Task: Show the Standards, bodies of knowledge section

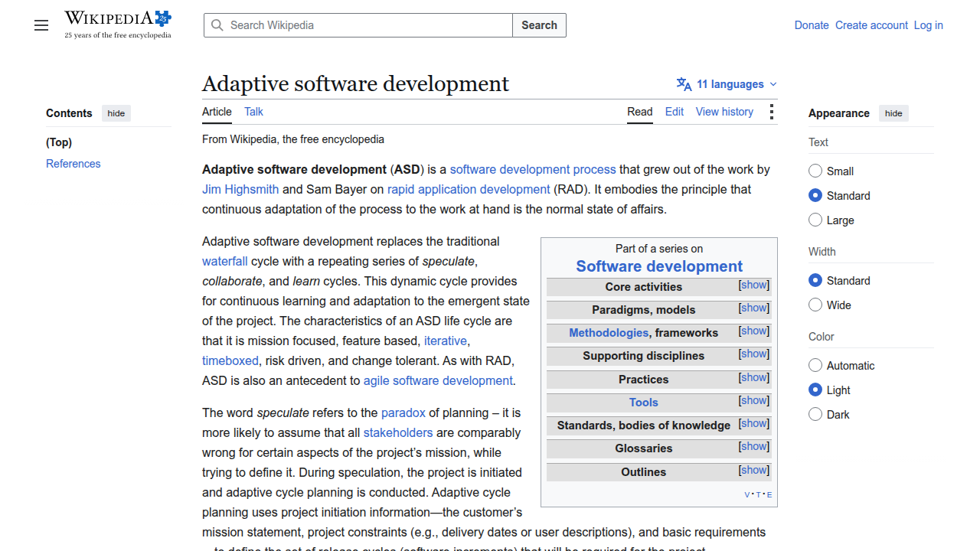Action: click(754, 423)
